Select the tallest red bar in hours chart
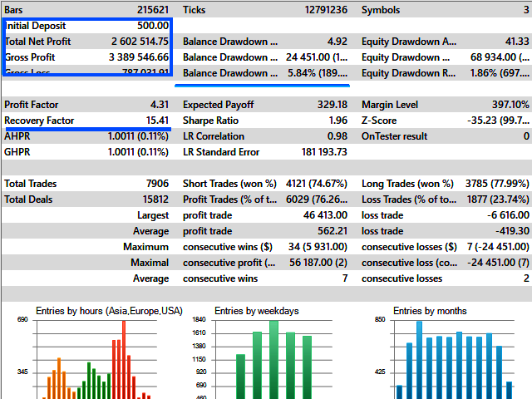The height and width of the screenshot is (399, 532). click(124, 359)
